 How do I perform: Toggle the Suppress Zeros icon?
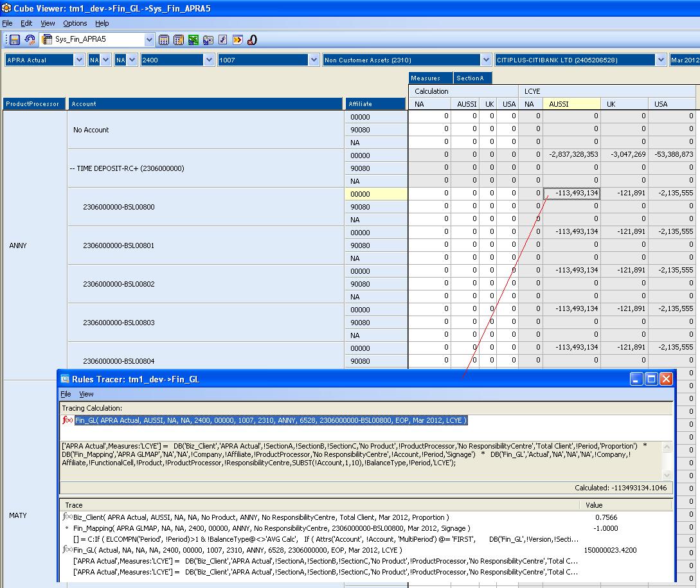coord(252,40)
